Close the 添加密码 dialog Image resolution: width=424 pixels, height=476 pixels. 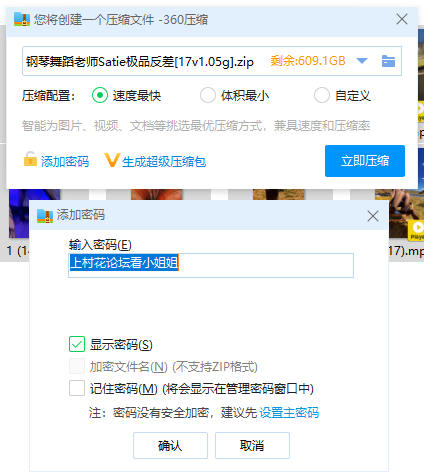(x=373, y=216)
